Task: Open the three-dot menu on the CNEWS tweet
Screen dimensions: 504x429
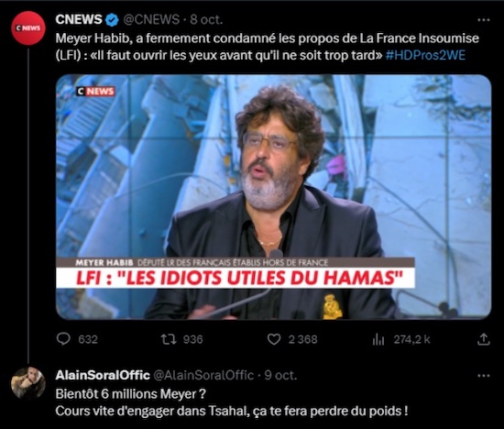Action: click(484, 20)
